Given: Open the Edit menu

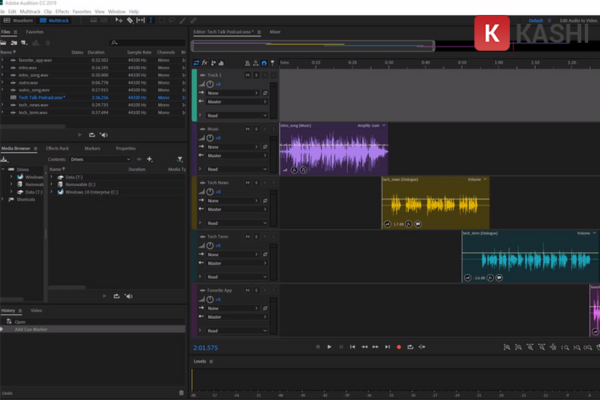Looking at the screenshot, I should point(12,11).
